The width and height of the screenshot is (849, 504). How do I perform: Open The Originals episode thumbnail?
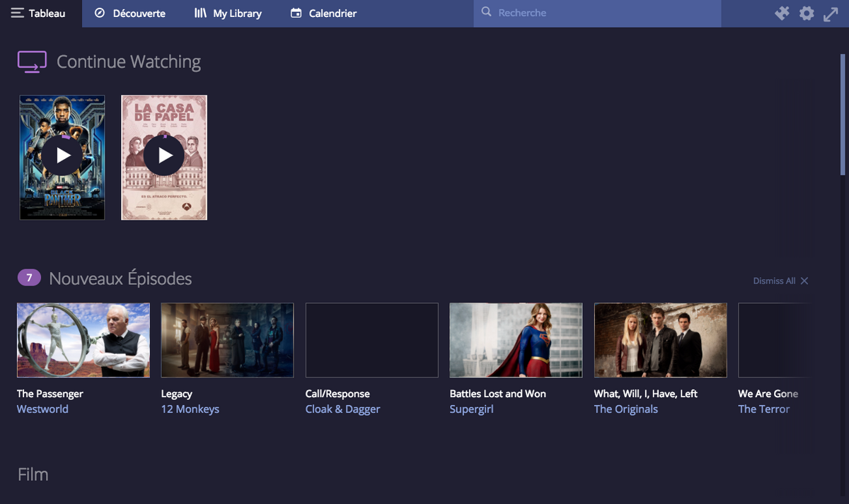tap(661, 340)
